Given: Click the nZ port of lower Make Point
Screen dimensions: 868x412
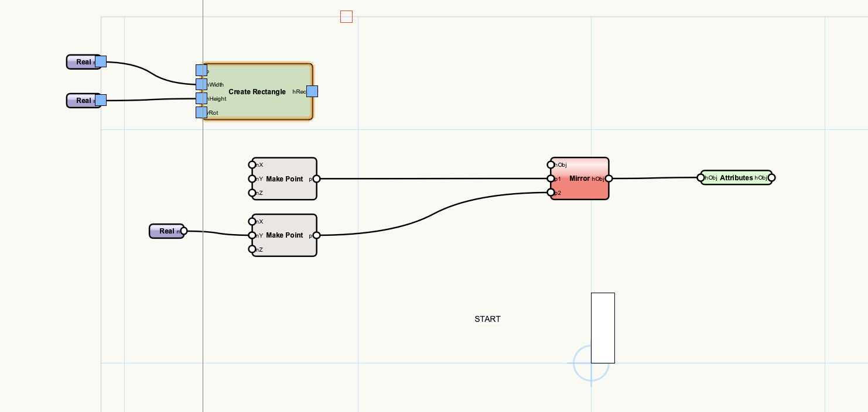Looking at the screenshot, I should click(252, 249).
